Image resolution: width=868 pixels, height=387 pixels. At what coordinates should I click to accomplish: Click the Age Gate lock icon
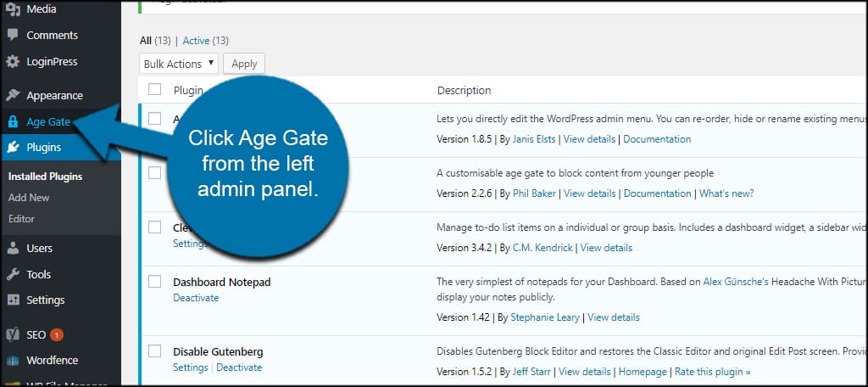[x=13, y=121]
